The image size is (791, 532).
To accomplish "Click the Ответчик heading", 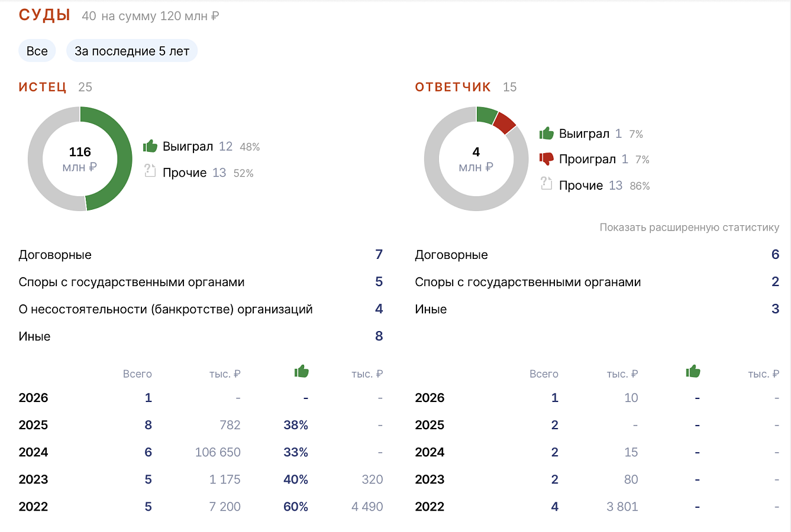I will 453,87.
